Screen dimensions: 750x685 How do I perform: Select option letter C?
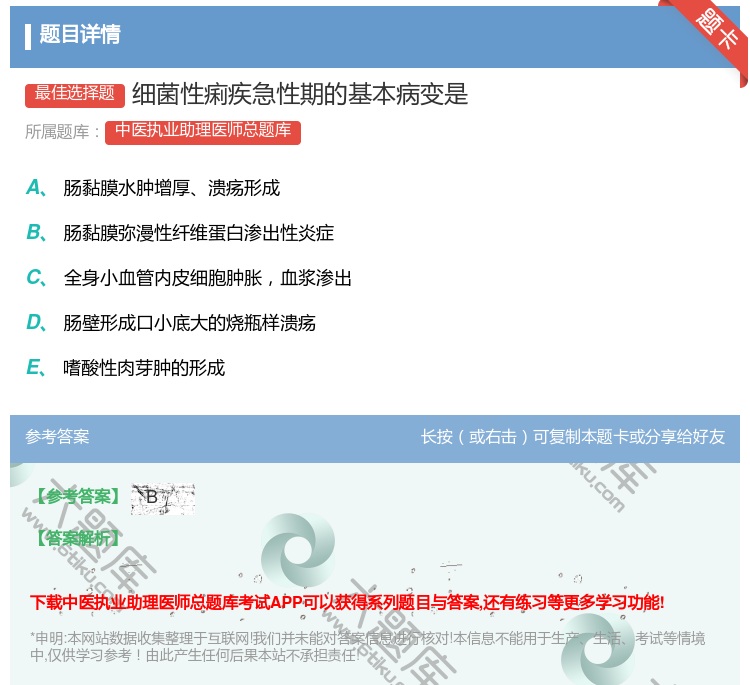pyautogui.click(x=34, y=278)
